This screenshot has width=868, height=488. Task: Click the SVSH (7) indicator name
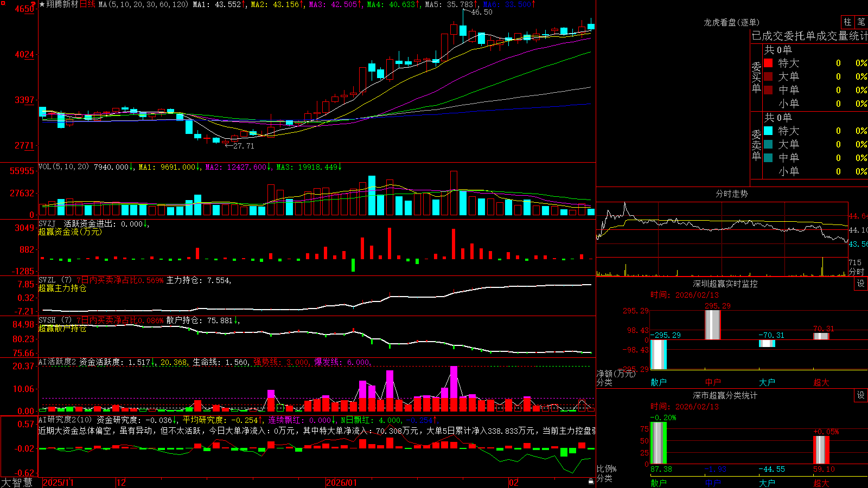pos(55,320)
